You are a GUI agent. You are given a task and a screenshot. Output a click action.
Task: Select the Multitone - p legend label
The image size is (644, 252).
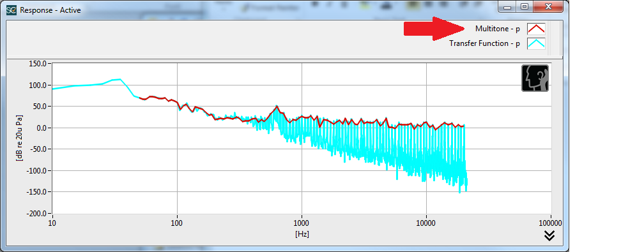[497, 29]
